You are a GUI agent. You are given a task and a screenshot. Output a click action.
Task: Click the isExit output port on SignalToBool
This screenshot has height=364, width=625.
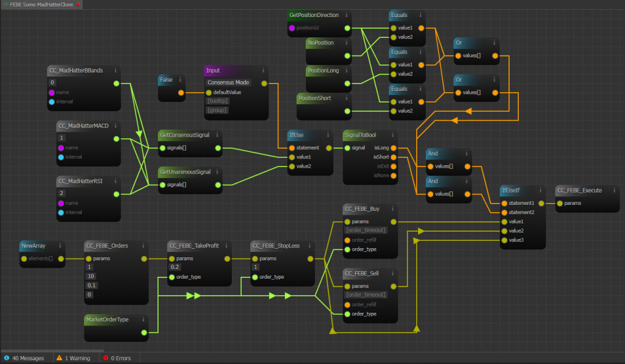click(x=394, y=166)
